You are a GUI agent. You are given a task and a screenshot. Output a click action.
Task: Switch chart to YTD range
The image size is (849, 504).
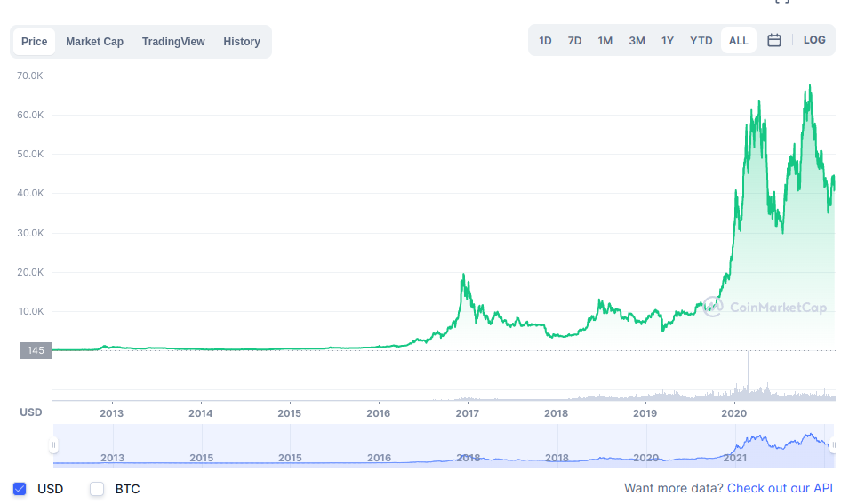click(x=701, y=41)
